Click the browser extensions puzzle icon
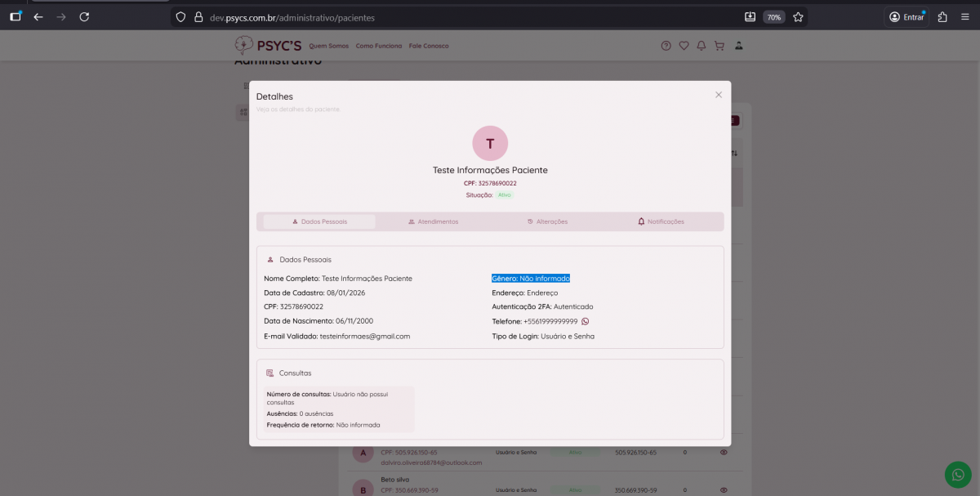The width and height of the screenshot is (980, 496). [942, 17]
